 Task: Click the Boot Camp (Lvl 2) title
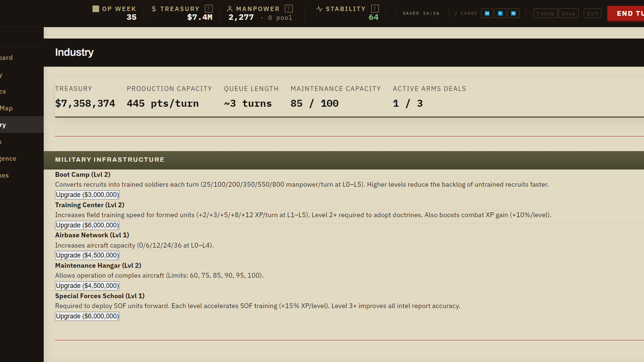(x=83, y=175)
